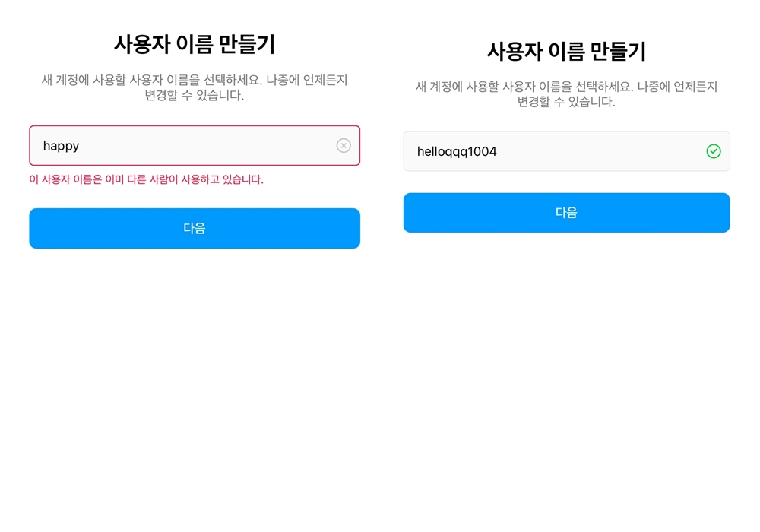Select the 사용자 이름 만들기 heading on the left
The height and width of the screenshot is (532, 760).
point(195,44)
